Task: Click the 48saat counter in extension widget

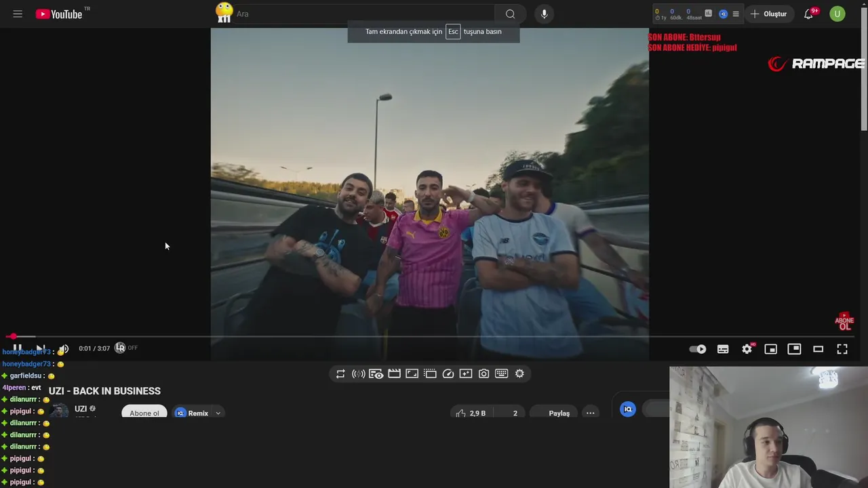Action: 694,14
